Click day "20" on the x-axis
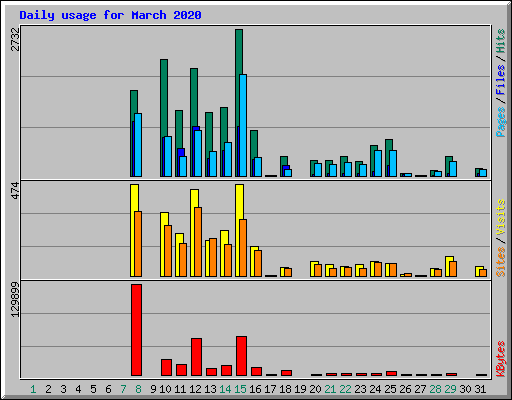Screen dimensions: 512x400 point(315,389)
